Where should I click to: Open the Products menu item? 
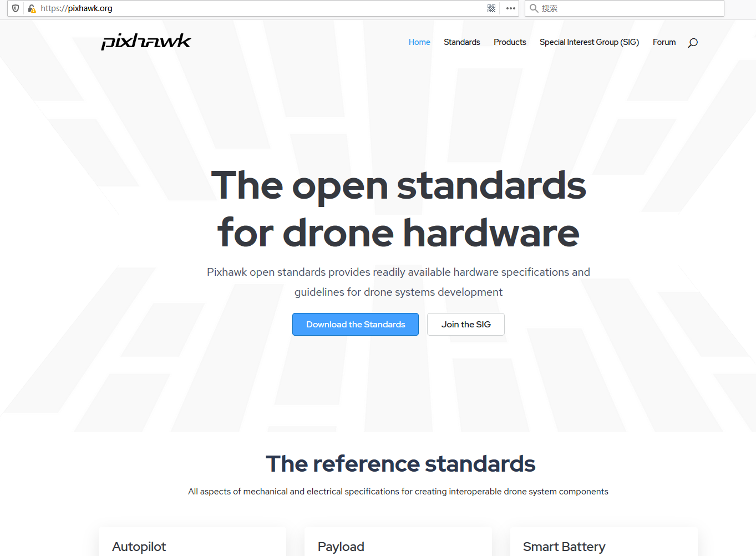click(x=510, y=42)
